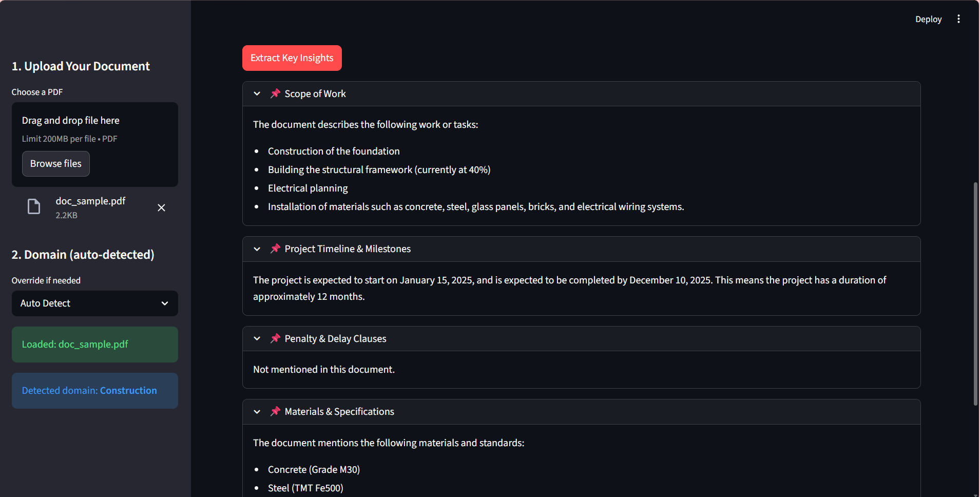
Task: Collapse Project Timeline & Milestones chevron
Action: 257,249
